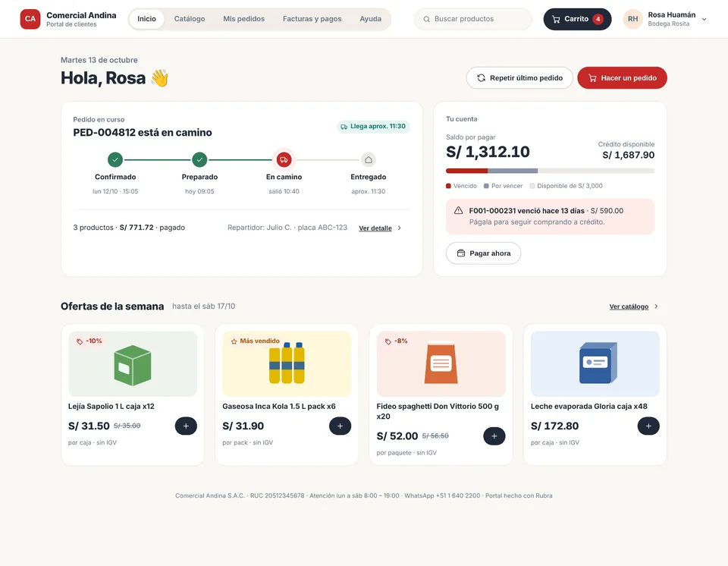Click the Crédito disponible S/ 1,687.90 value
Screen dimensions: 728x566
tap(628, 156)
